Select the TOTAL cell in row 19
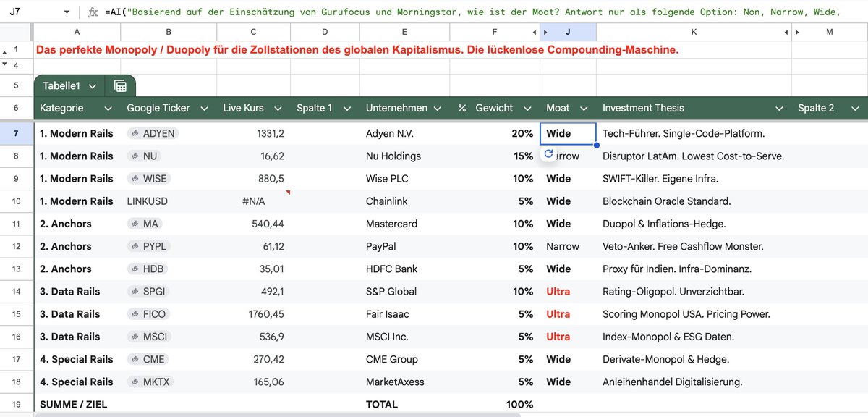 pyautogui.click(x=404, y=404)
